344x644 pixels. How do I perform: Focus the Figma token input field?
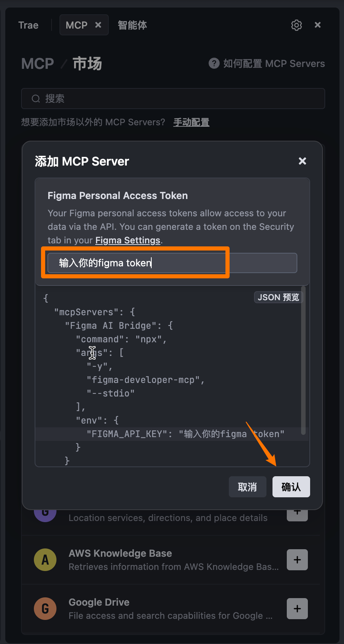(x=172, y=263)
